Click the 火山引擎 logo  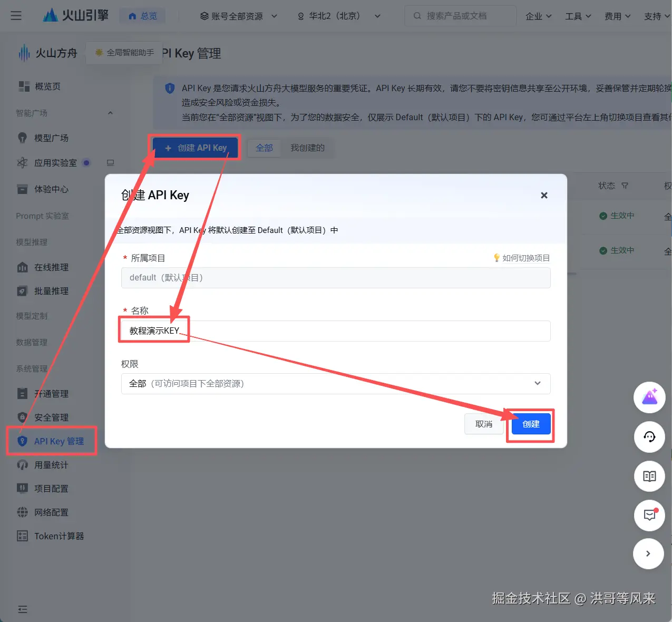[76, 15]
